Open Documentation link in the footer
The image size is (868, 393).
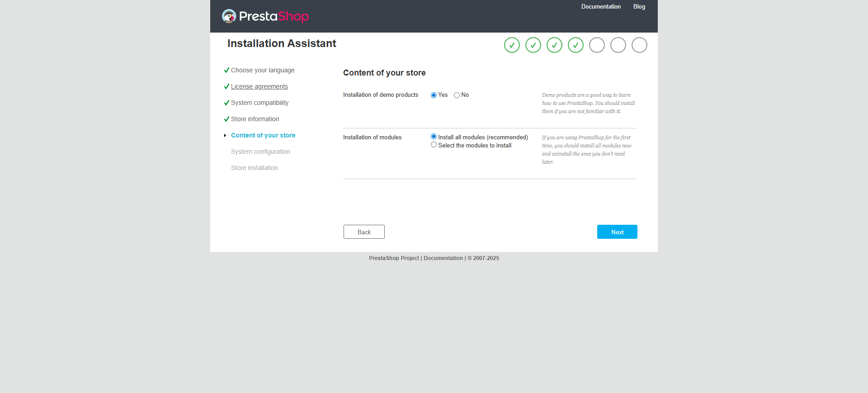coord(443,258)
